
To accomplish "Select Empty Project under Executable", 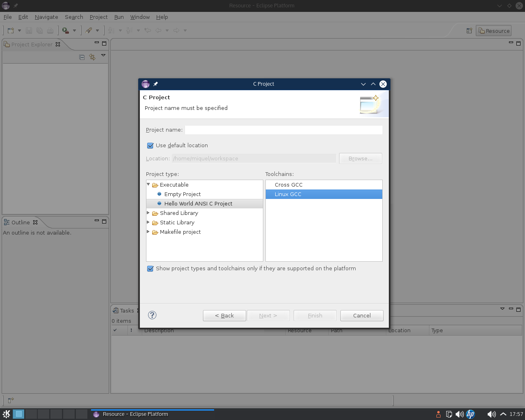I will (x=183, y=194).
